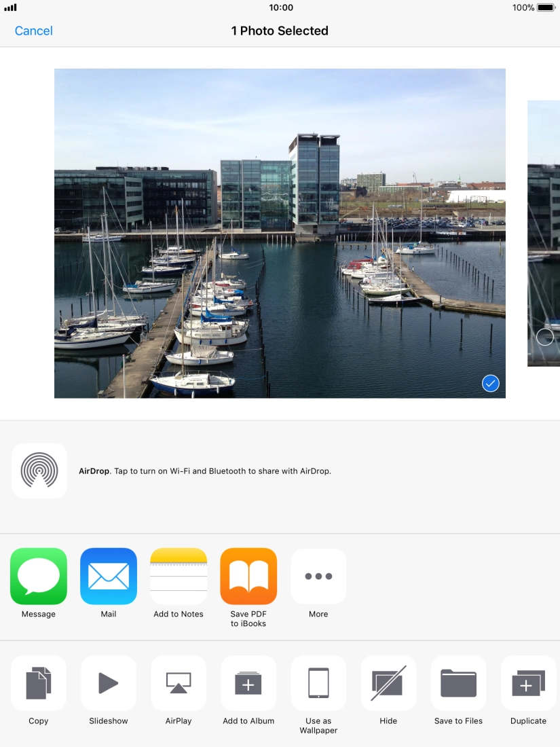Screen dimensions: 560x747
Task: Tap AirDrop icon to enable sharing
Action: 39,471
